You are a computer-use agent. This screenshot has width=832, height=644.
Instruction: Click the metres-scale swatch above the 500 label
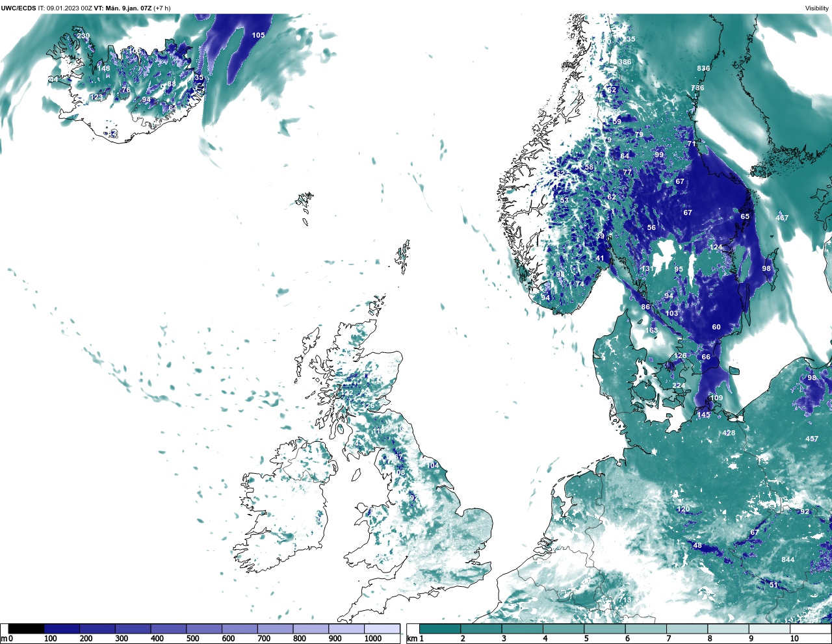click(204, 628)
